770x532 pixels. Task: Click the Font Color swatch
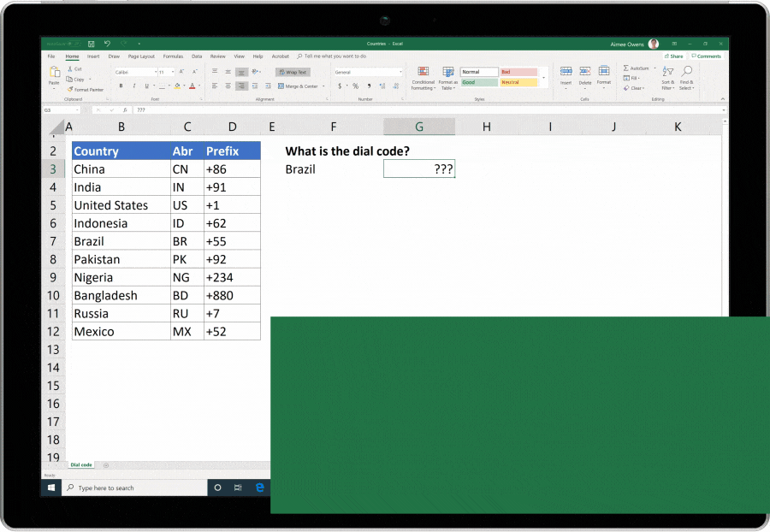[x=192, y=84]
